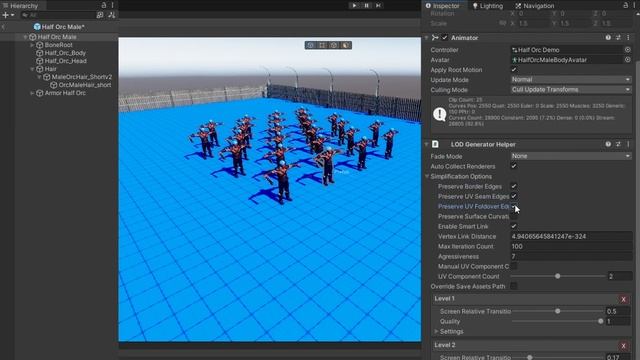Open the Hierarchy create plus menu
This screenshot has width=640, height=360.
[8, 15]
